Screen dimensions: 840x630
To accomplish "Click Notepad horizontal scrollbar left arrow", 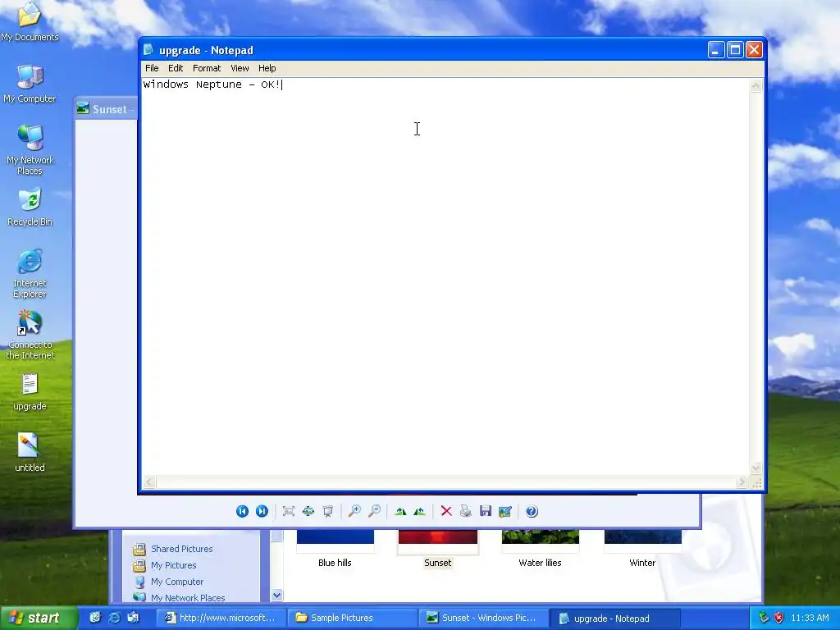I will click(149, 482).
